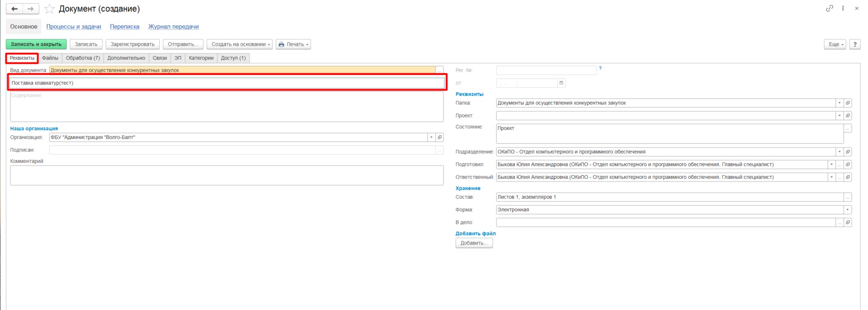This screenshot has height=310, width=868.
Task: Open the Печать dropdown menu
Action: pyautogui.click(x=294, y=44)
